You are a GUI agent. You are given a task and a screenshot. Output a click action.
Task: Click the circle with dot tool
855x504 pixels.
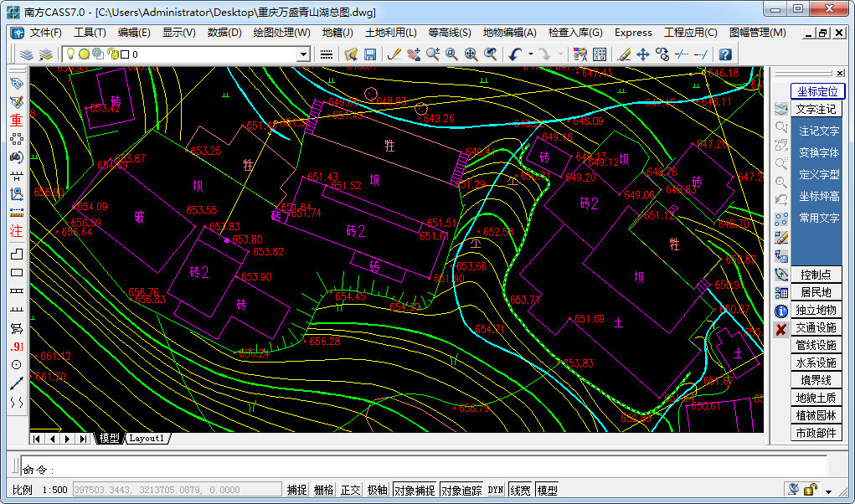click(17, 364)
